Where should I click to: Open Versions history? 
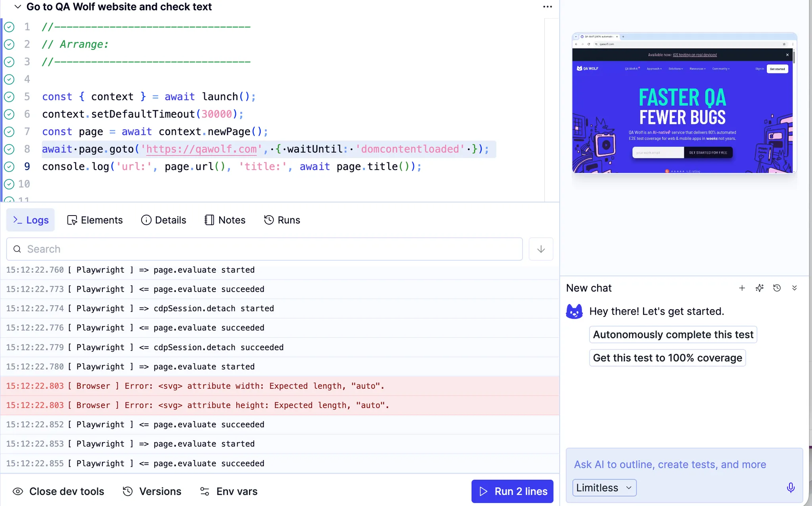(152, 491)
